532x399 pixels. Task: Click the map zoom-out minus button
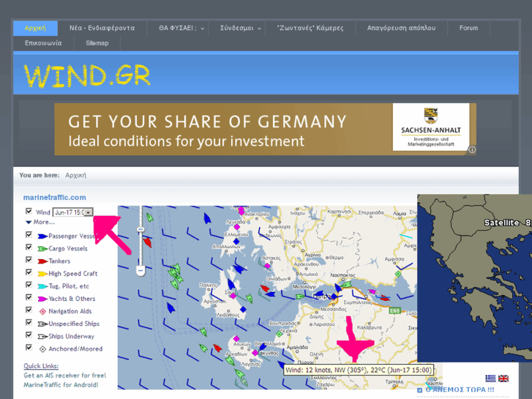[141, 271]
